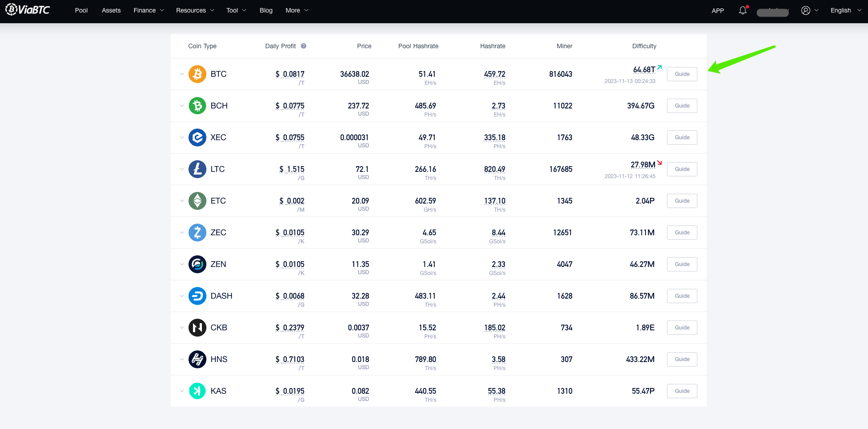Click the BCH coin icon
This screenshot has width=868, height=429.
pyautogui.click(x=197, y=106)
